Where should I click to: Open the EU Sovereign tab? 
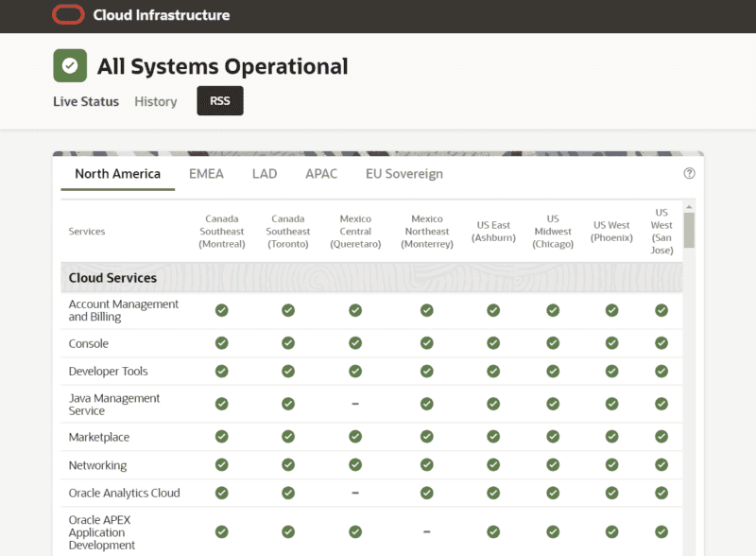click(x=402, y=173)
